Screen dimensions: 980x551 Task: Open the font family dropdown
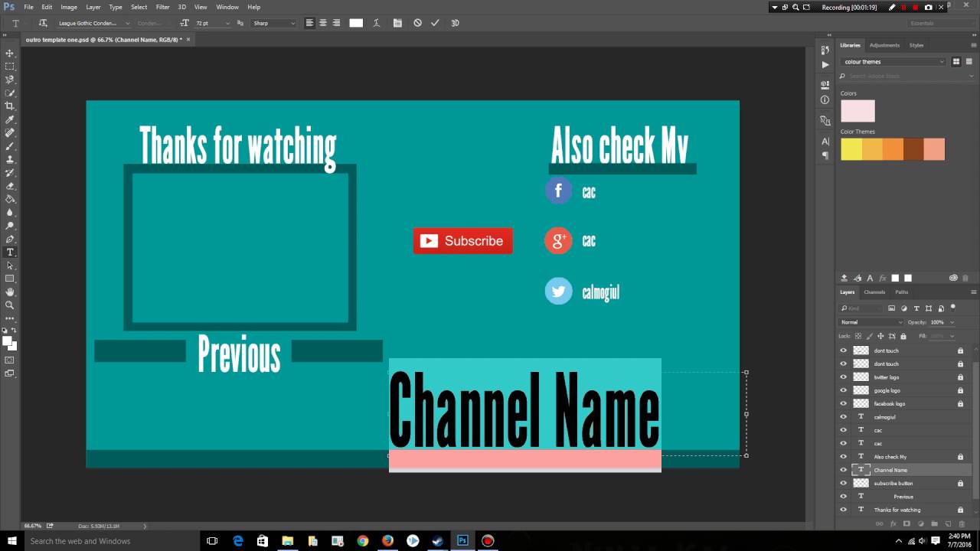94,23
